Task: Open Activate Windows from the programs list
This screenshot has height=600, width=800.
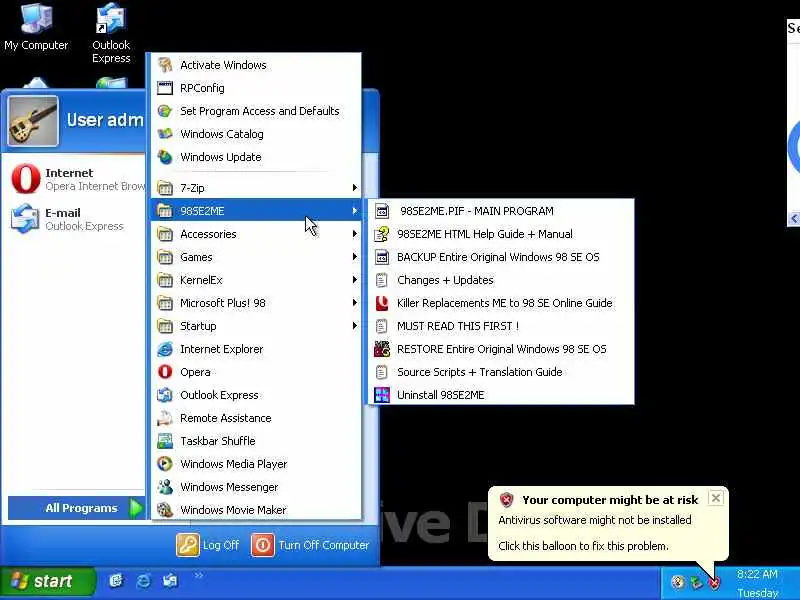Action: coord(256,65)
